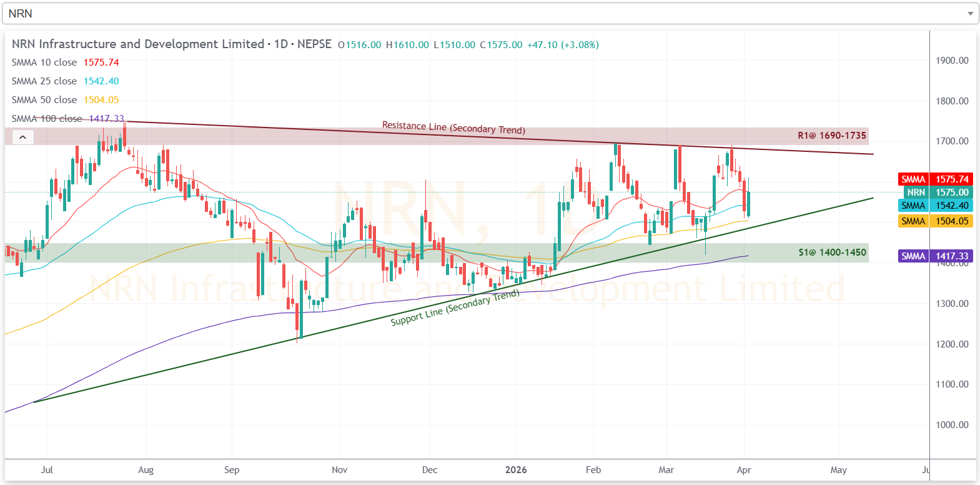Screen dimensions: 980x485
Task: Collapse the indicator legend with chevron button
Action: tap(22, 137)
